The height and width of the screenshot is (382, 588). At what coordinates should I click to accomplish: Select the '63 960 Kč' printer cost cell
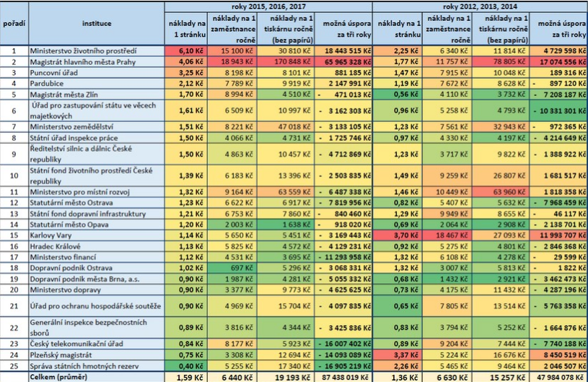(501, 192)
